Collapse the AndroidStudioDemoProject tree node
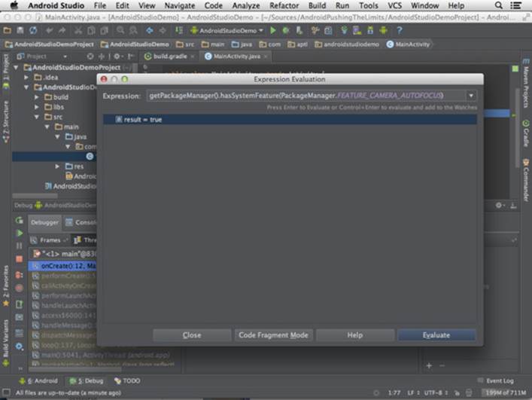The image size is (532, 400). 16,68
